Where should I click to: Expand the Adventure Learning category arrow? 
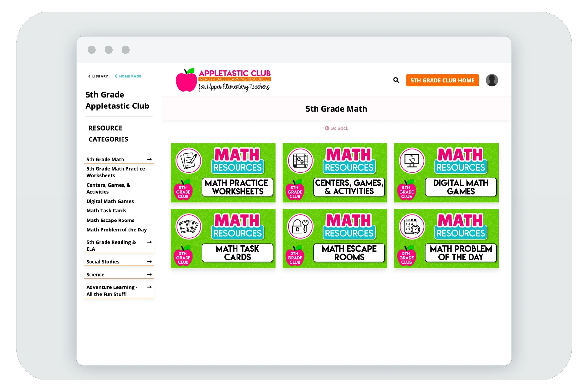click(149, 287)
